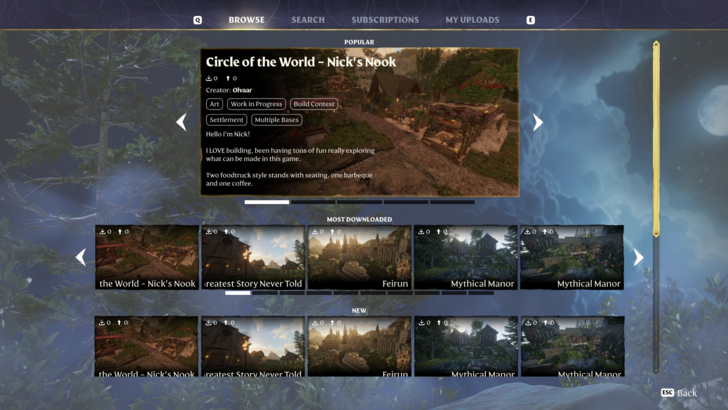Click the featured world's upvote count icon

coord(228,78)
